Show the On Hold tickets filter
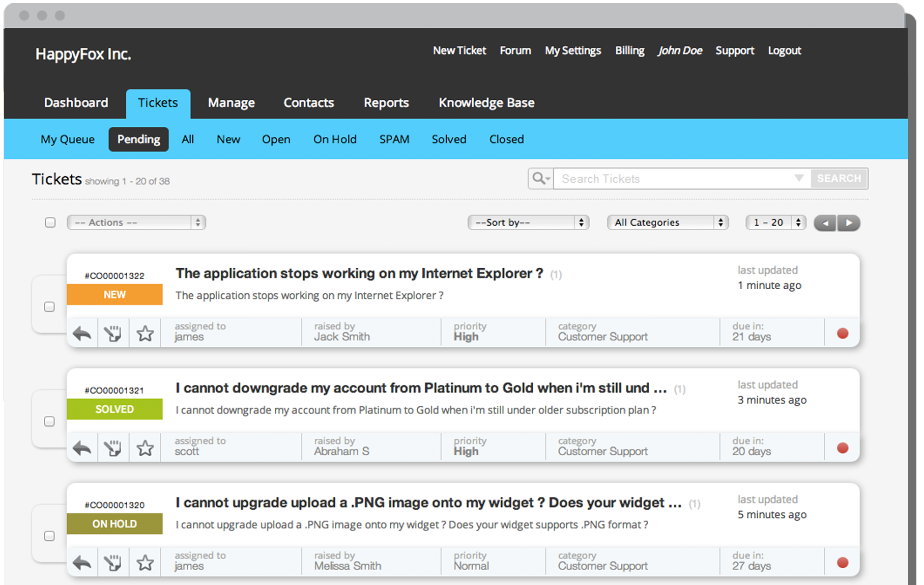Viewport: 924px width, 585px height. (335, 140)
